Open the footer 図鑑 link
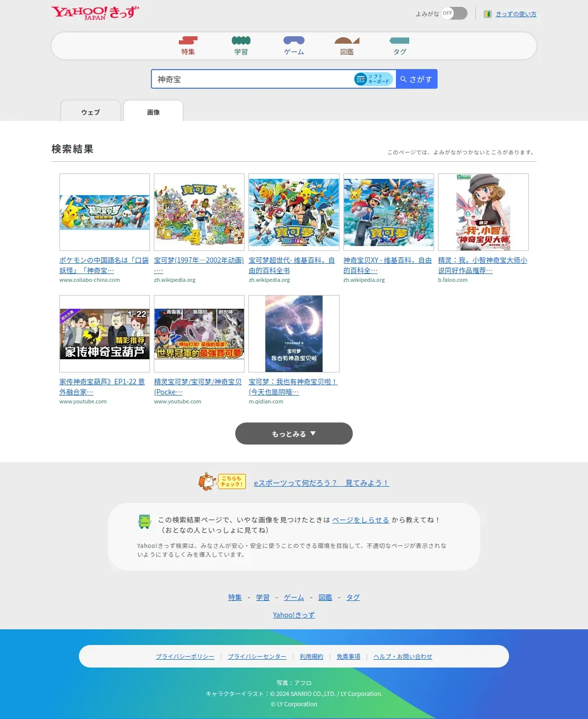The width and height of the screenshot is (588, 719). 325,597
